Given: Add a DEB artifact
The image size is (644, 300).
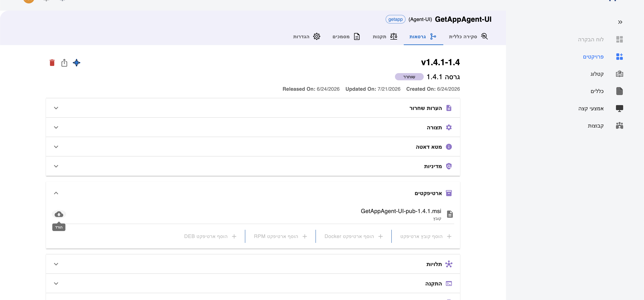Looking at the screenshot, I should [210, 237].
